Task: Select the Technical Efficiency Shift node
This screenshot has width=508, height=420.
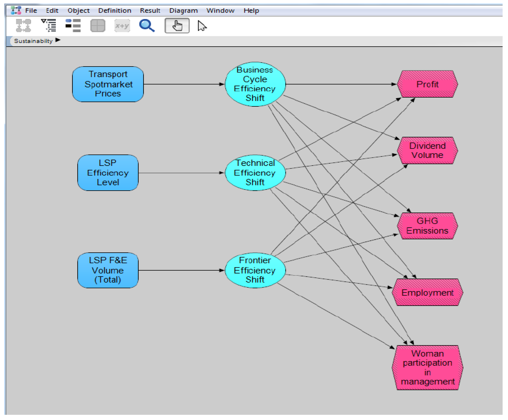Action: tap(255, 172)
